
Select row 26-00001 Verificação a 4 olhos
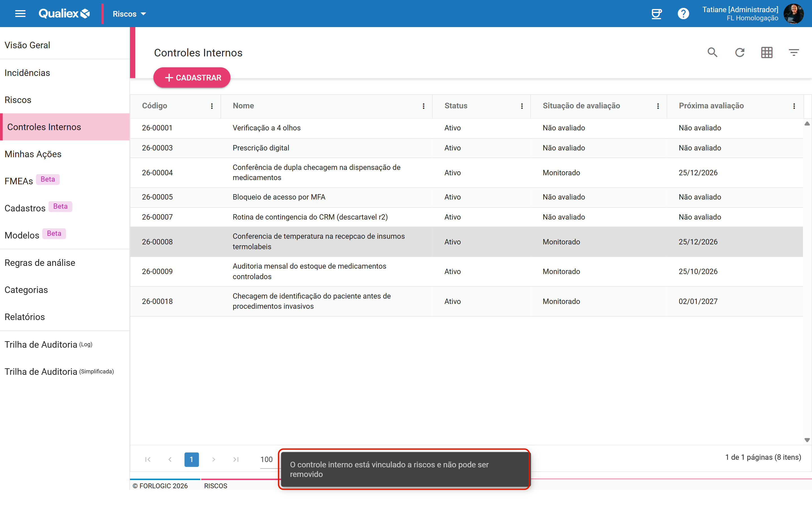point(466,128)
